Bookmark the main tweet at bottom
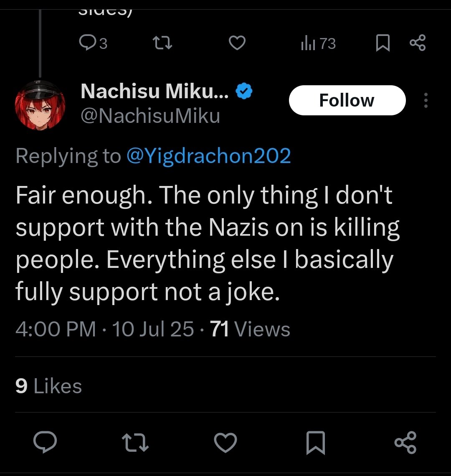The width and height of the screenshot is (451, 476). coord(316,443)
